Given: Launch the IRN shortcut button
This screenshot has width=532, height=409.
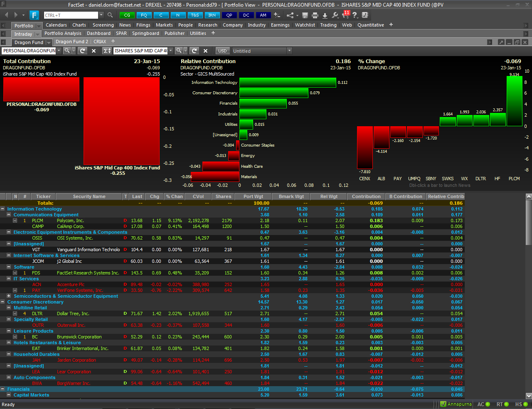Looking at the screenshot, I should point(212,15).
